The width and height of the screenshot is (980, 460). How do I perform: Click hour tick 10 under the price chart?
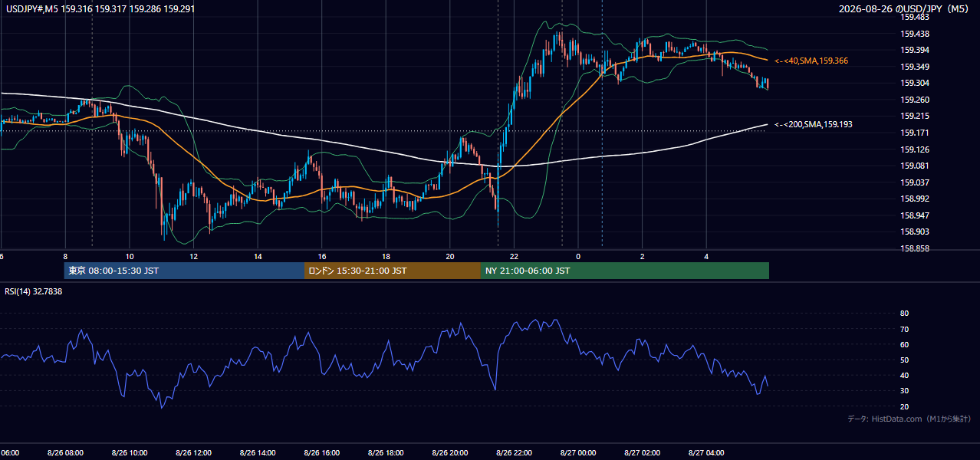pos(130,257)
